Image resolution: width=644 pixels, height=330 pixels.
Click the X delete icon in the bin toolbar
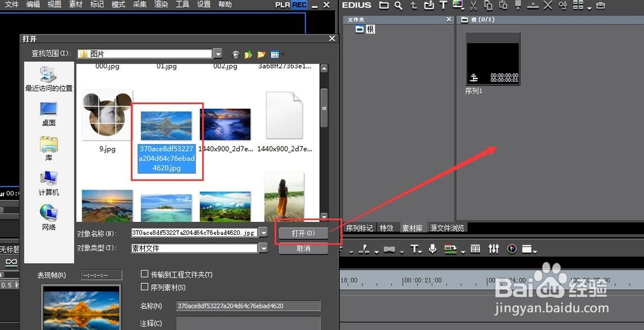(547, 5)
